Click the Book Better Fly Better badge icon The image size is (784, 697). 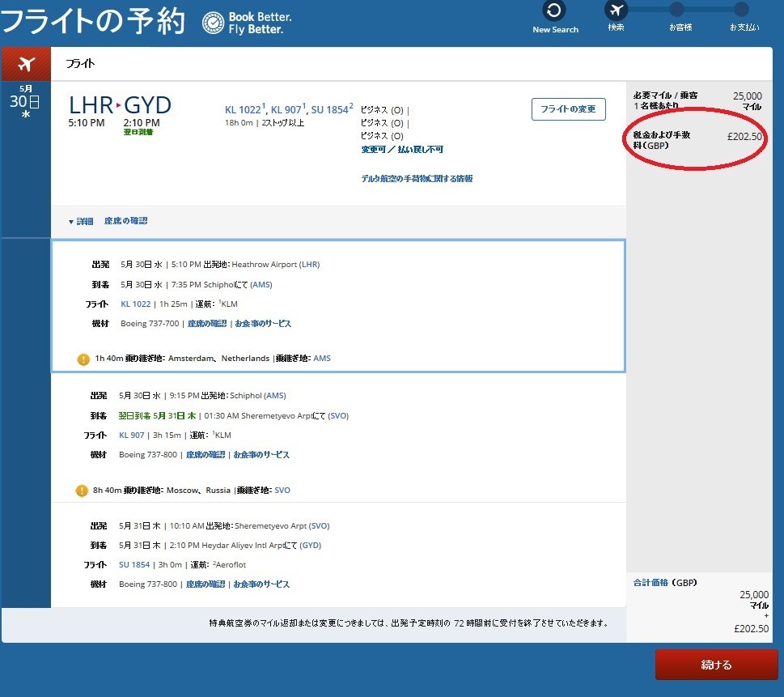pos(213,23)
